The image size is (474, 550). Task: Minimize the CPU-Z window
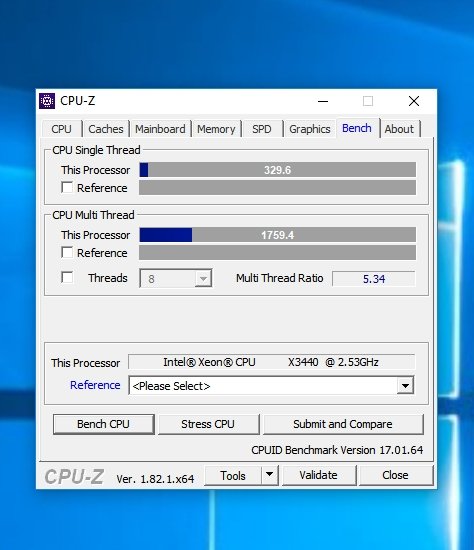point(323,101)
